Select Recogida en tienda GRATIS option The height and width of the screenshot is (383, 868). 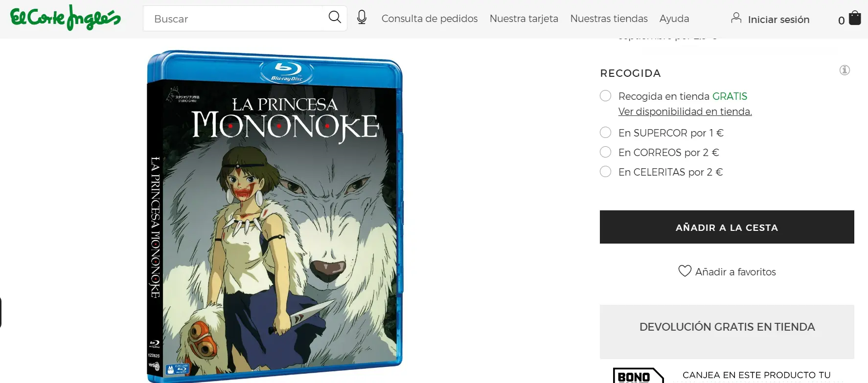[x=606, y=96]
